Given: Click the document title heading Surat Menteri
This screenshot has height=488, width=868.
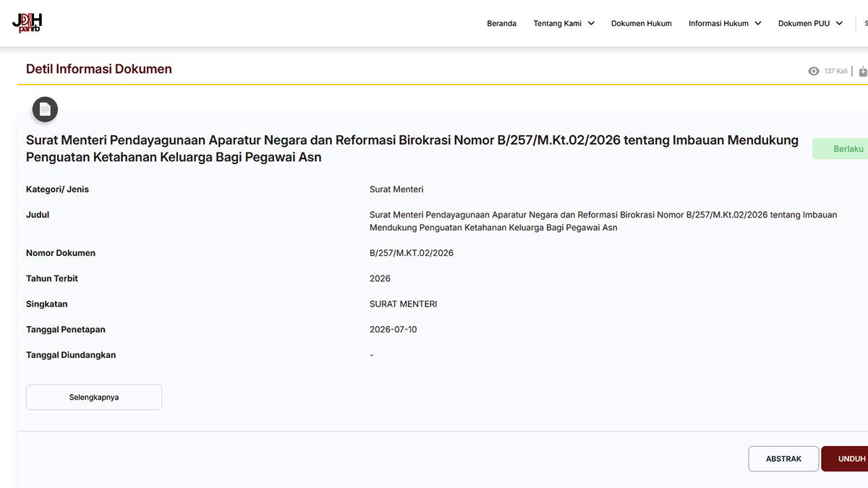Looking at the screenshot, I should [412, 148].
